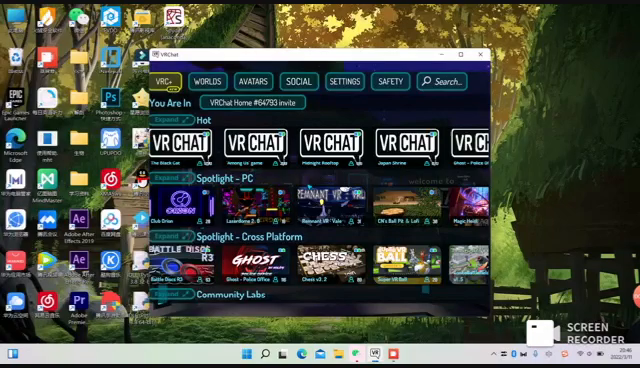Open the red screen recorder taskbar icon
This screenshot has width=640, height=368.
coord(393,354)
